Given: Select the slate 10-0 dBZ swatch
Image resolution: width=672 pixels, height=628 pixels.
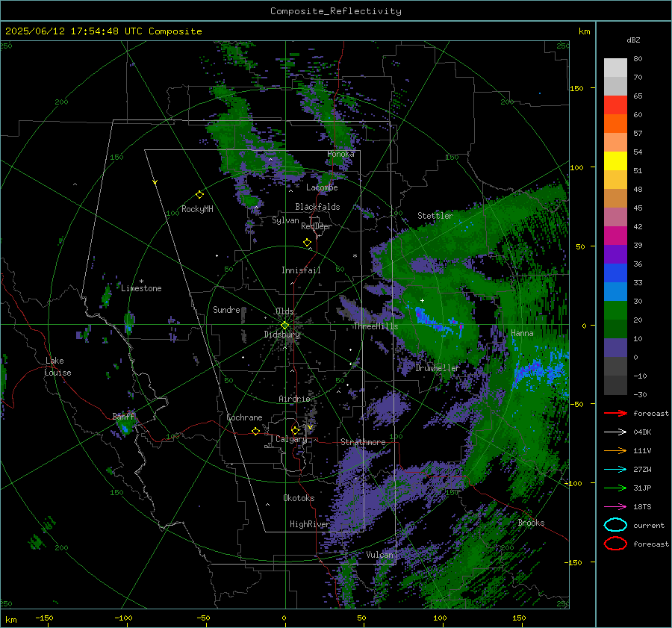Looking at the screenshot, I should point(615,348).
